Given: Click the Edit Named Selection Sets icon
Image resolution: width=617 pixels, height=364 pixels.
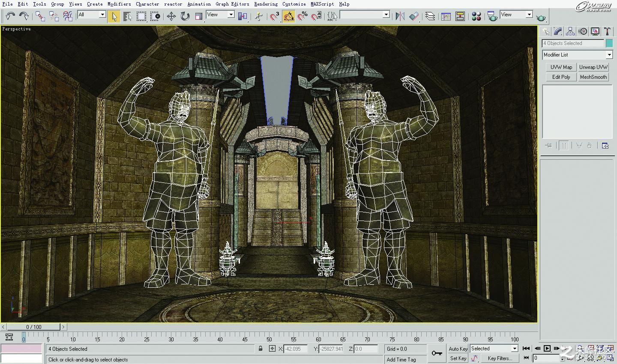Looking at the screenshot, I should 332,16.
